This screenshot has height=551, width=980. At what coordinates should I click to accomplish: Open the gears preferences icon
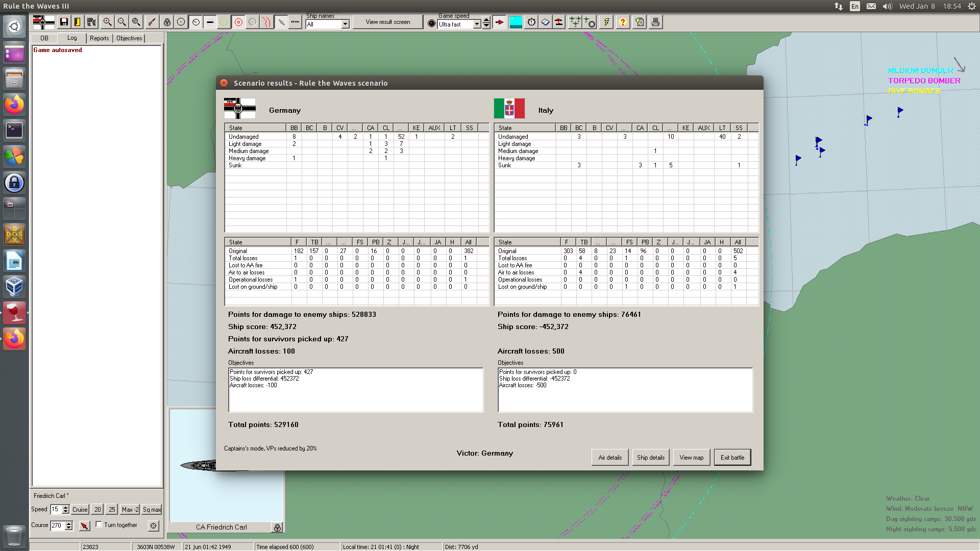pos(91,22)
